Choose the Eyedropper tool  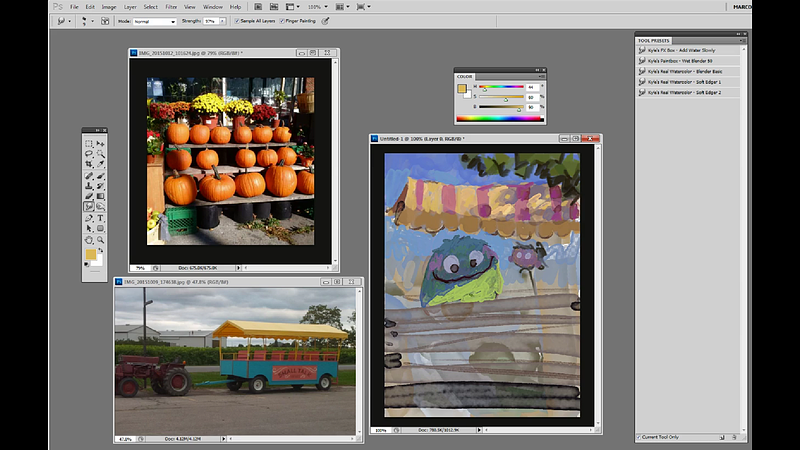click(101, 165)
